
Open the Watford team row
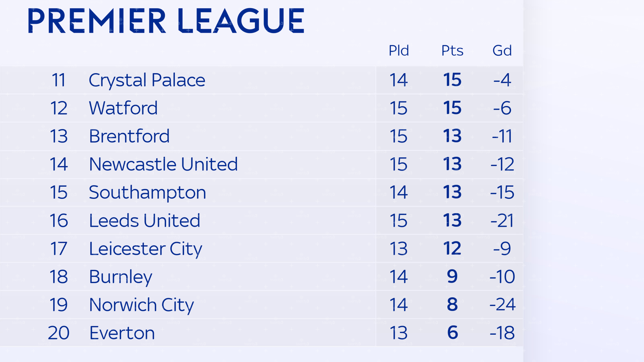[123, 108]
